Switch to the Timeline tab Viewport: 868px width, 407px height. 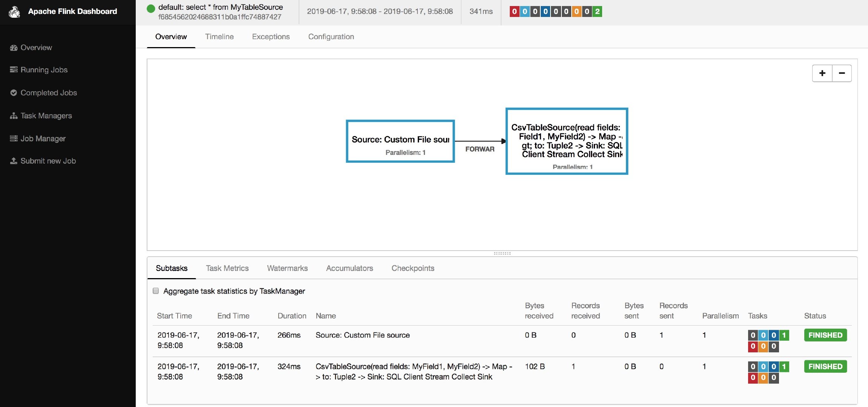coord(219,37)
